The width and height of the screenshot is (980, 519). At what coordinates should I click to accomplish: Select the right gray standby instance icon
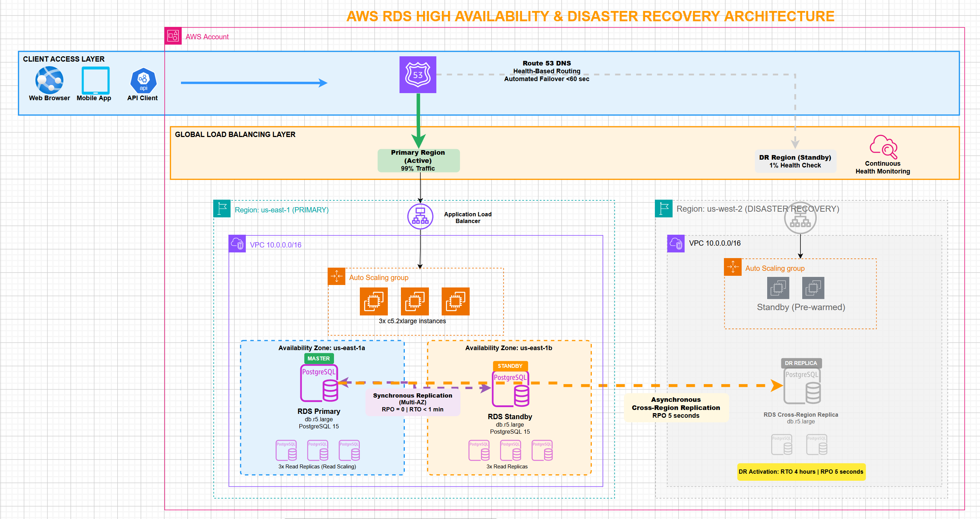814,288
